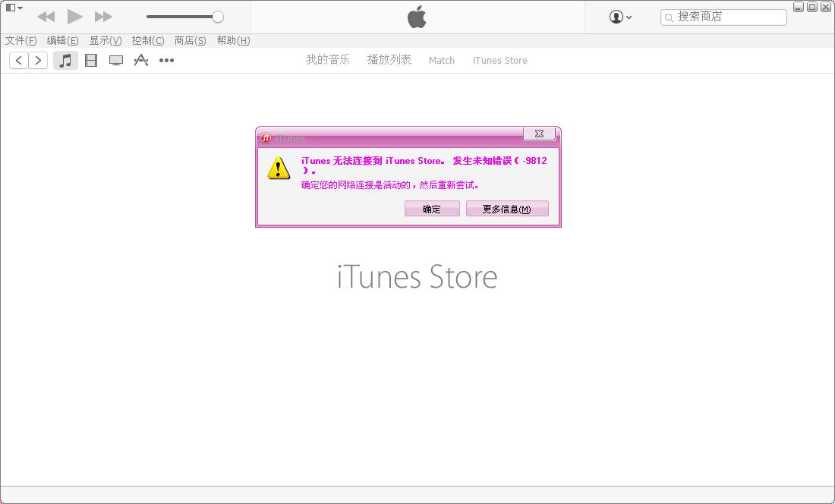Open the Apps library icon

[141, 60]
